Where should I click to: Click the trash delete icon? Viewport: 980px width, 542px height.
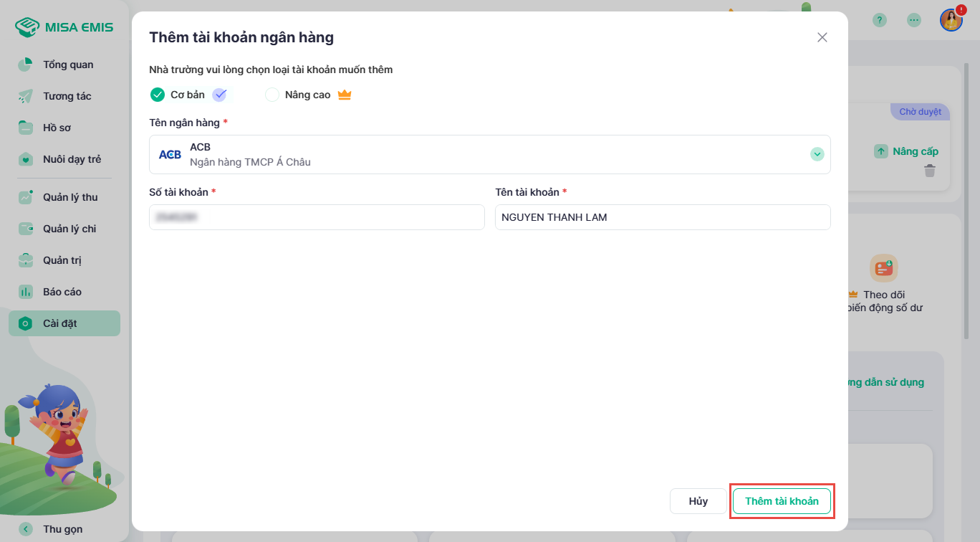[929, 171]
